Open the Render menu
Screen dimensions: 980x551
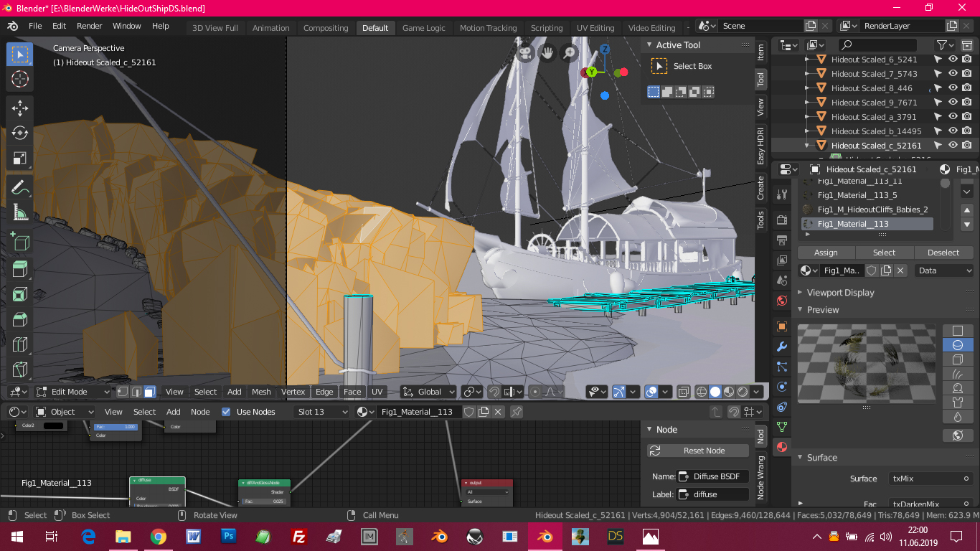pyautogui.click(x=90, y=26)
